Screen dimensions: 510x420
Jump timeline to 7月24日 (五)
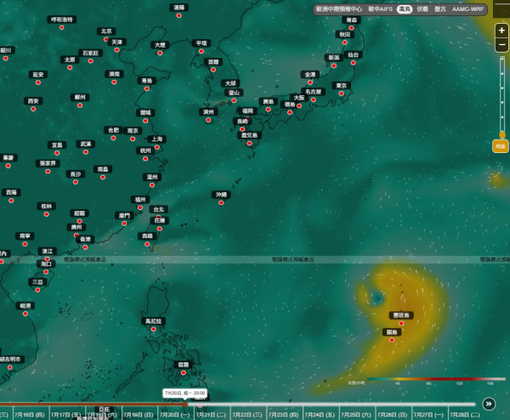click(321, 415)
